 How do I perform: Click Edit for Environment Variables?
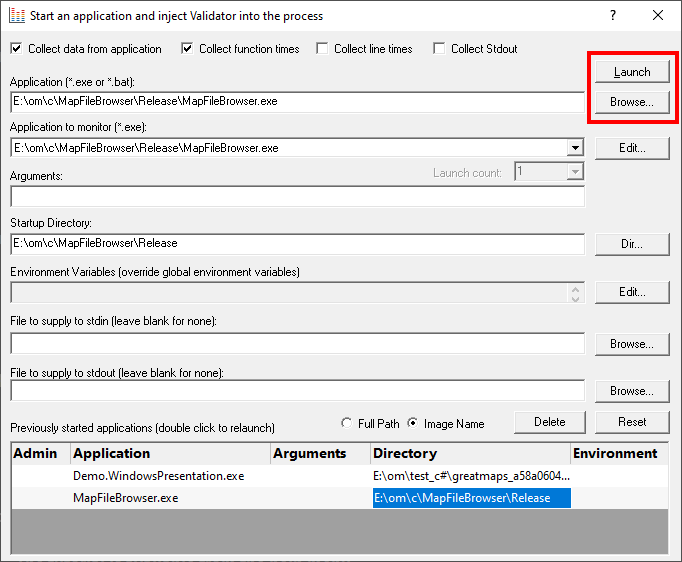click(x=632, y=292)
